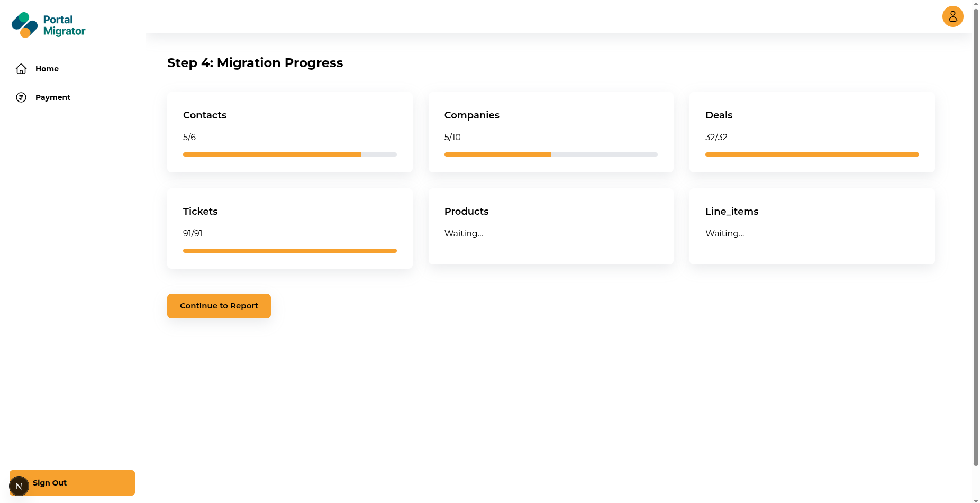The height and width of the screenshot is (503, 980).
Task: Open the Home menu entry
Action: click(x=47, y=68)
